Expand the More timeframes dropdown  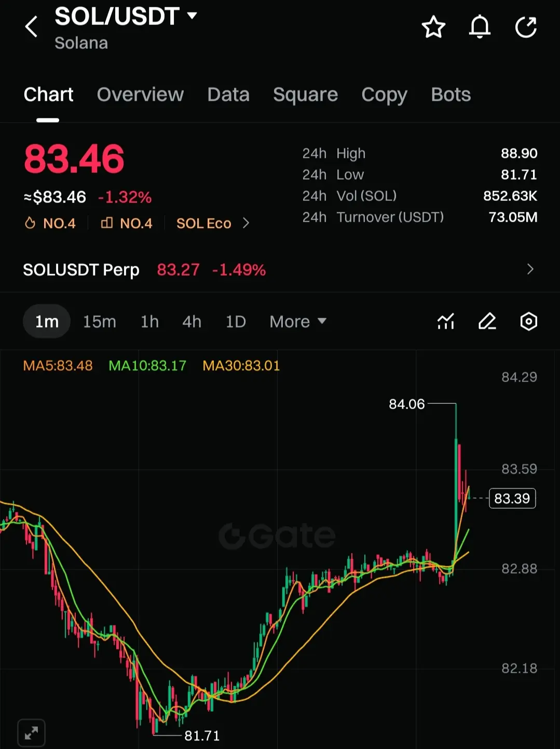(298, 322)
